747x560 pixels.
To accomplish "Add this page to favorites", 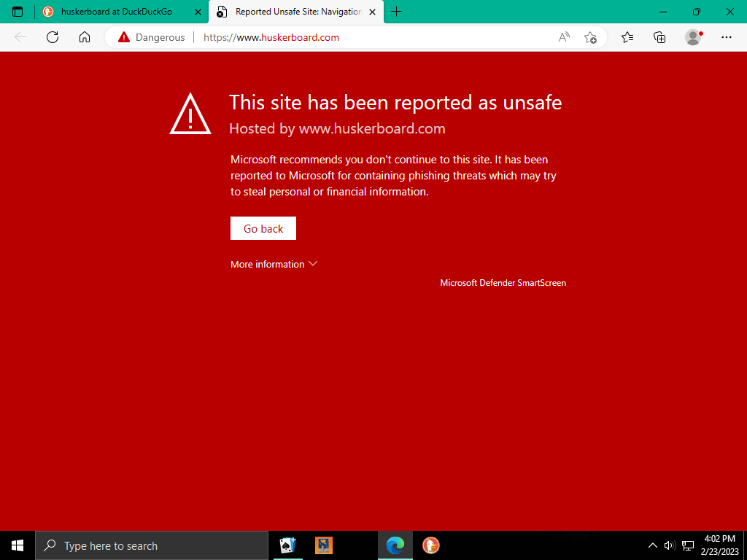I will [590, 37].
